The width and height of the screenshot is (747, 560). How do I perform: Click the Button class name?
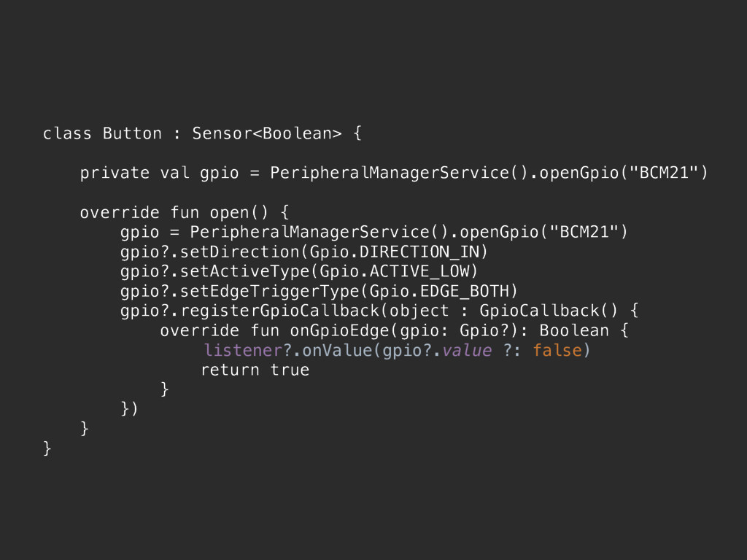[x=132, y=133]
